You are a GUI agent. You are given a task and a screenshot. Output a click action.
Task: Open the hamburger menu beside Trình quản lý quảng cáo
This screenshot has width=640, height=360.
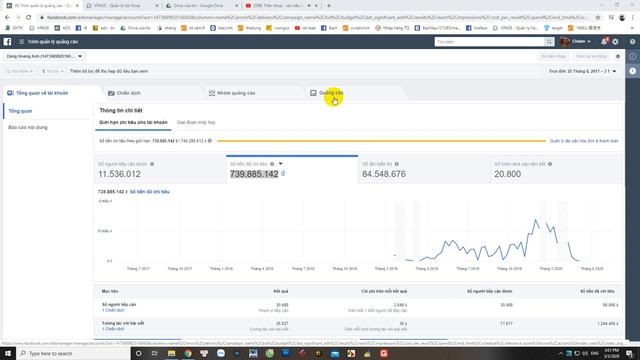(21, 42)
